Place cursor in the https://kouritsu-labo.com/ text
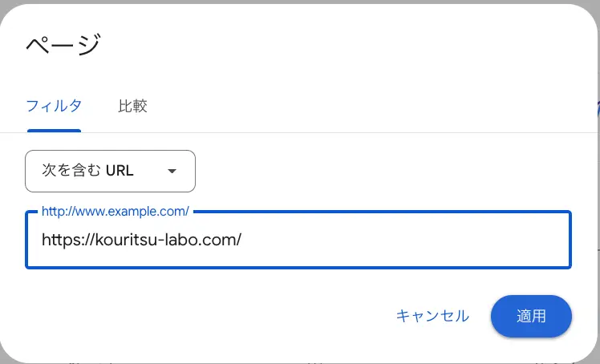Viewport: 600px width, 364px height. pyautogui.click(x=142, y=240)
